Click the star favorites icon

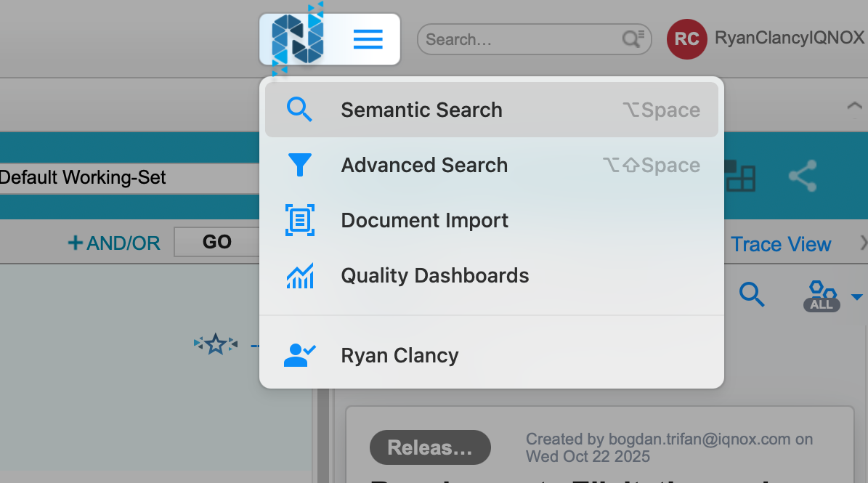pyautogui.click(x=216, y=344)
